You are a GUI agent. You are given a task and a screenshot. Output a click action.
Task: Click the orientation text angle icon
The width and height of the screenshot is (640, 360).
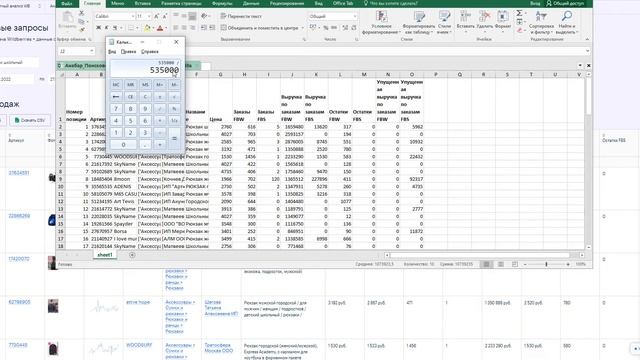click(204, 16)
